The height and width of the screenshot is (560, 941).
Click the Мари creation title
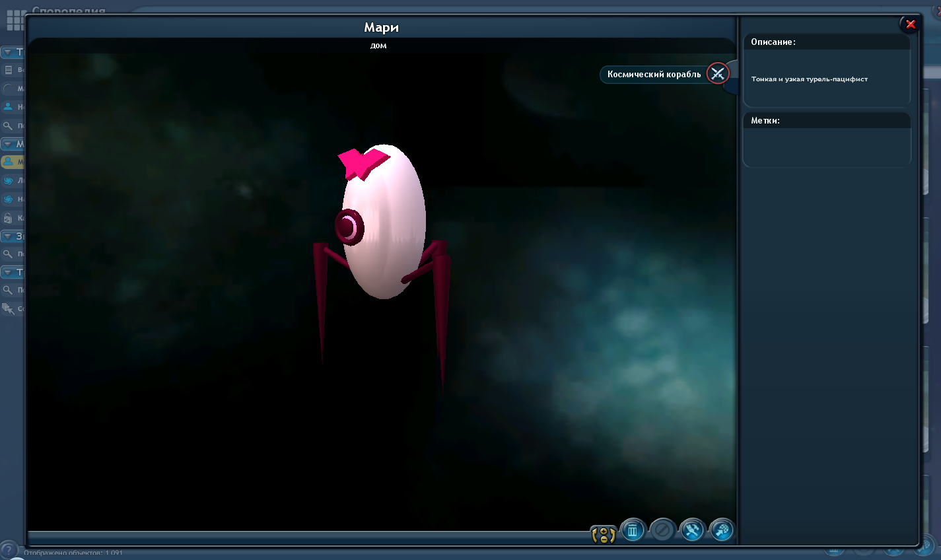click(381, 27)
